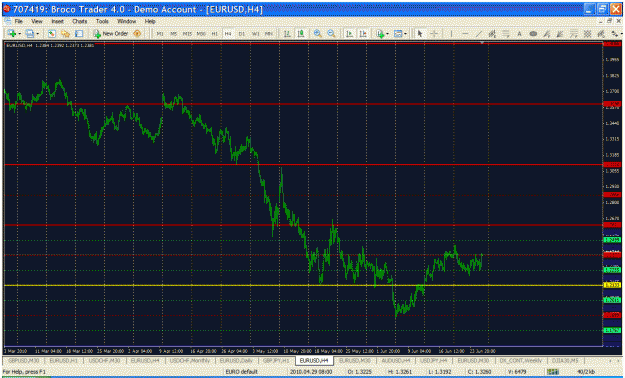Screen dimensions: 625x378
Task: Expand the Profiles dropdown arrow
Action: click(37, 34)
